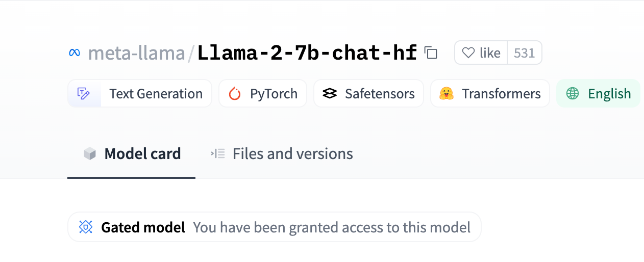Switch to Files and versions tab
644x262 pixels.
click(282, 154)
